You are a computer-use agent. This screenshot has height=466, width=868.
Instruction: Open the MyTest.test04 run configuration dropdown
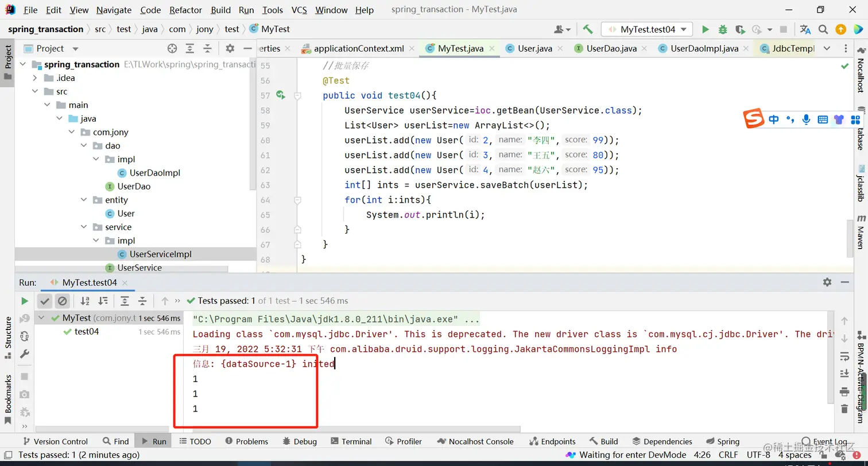click(x=647, y=29)
